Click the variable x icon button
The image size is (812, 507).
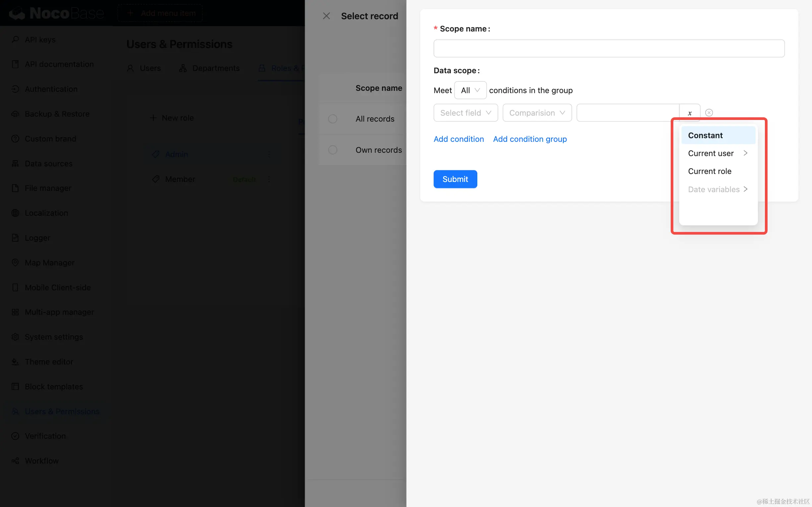690,113
